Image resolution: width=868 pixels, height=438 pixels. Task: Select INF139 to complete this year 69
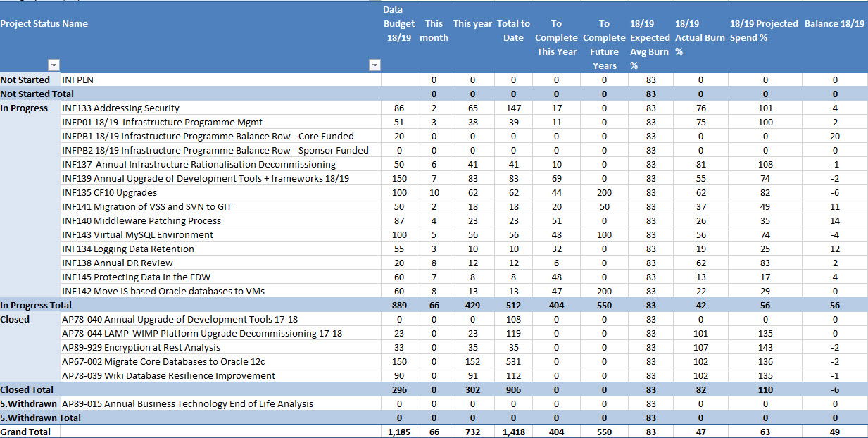(556, 178)
